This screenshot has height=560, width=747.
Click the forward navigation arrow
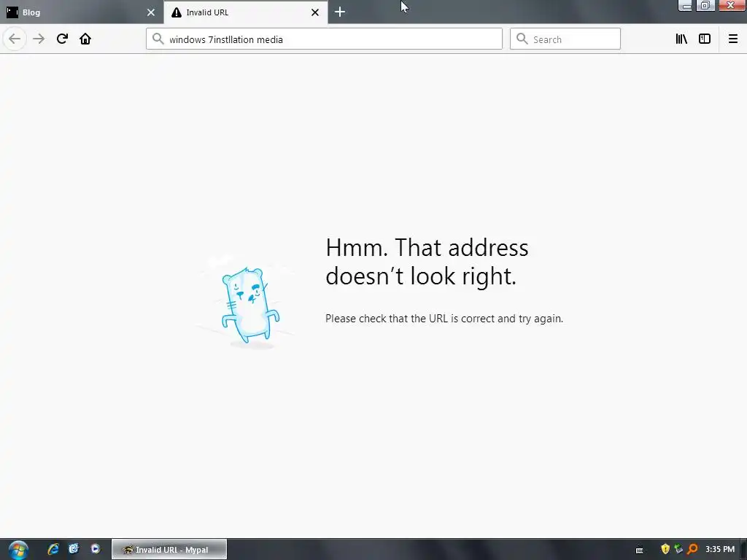pos(39,39)
